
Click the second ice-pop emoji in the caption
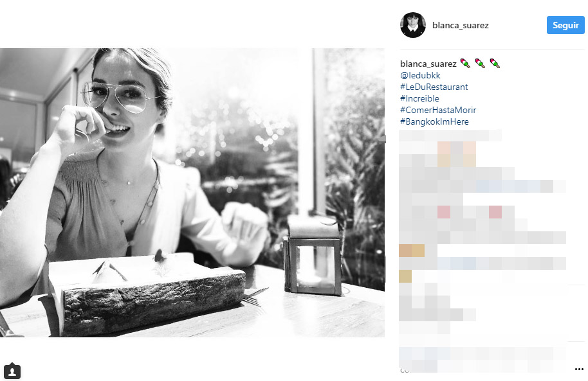(480, 64)
